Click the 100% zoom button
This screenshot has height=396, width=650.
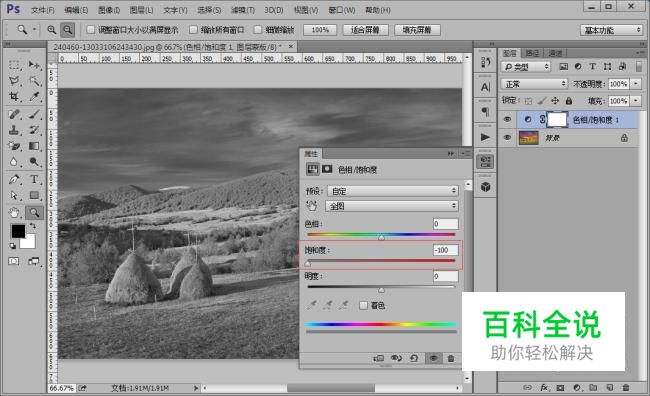(320, 30)
